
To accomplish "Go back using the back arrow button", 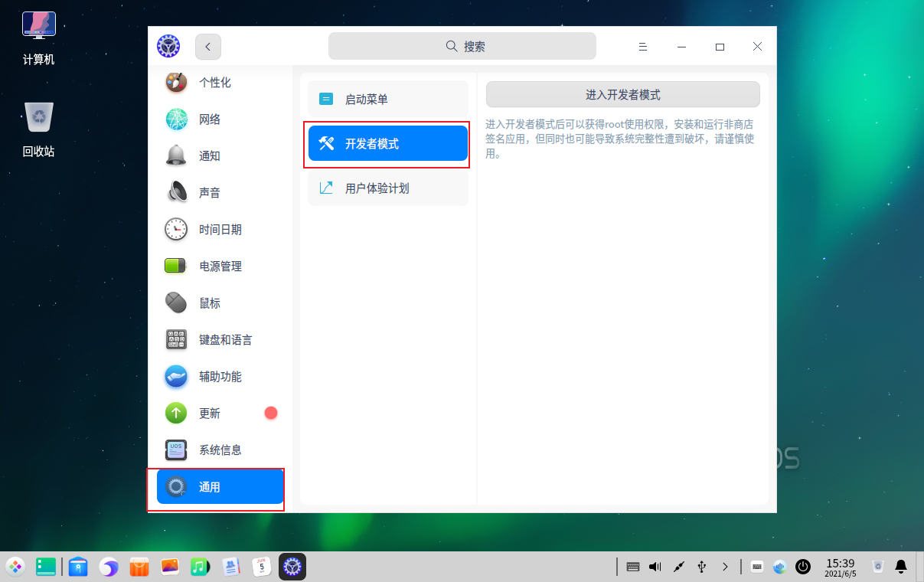I will (x=207, y=46).
